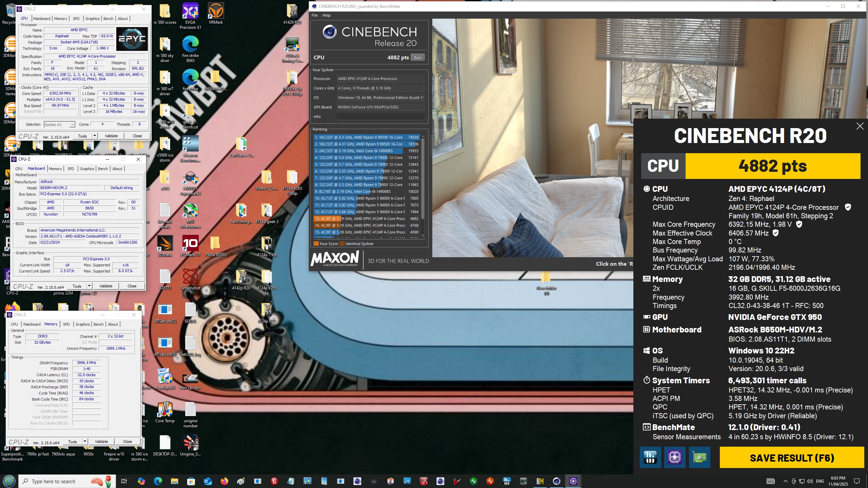Image resolution: width=868 pixels, height=488 pixels.
Task: Select EVGA Precision X1 desktop icon
Action: coord(190,16)
